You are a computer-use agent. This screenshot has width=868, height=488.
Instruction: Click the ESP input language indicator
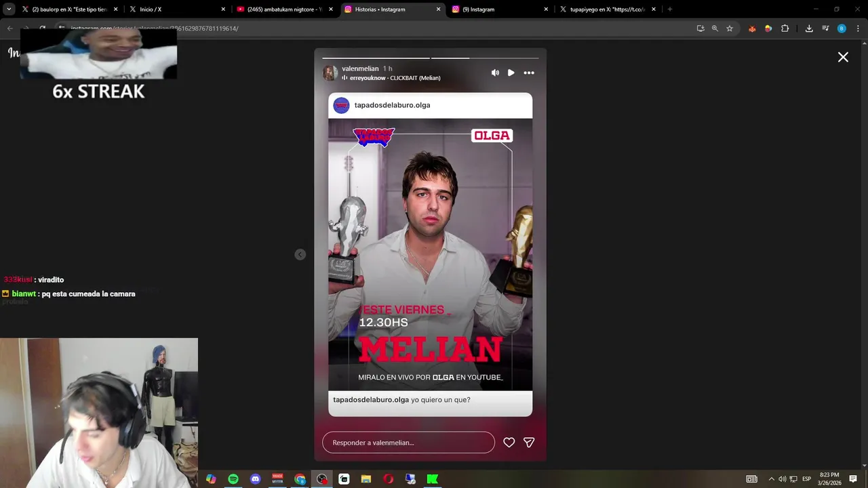tap(807, 479)
